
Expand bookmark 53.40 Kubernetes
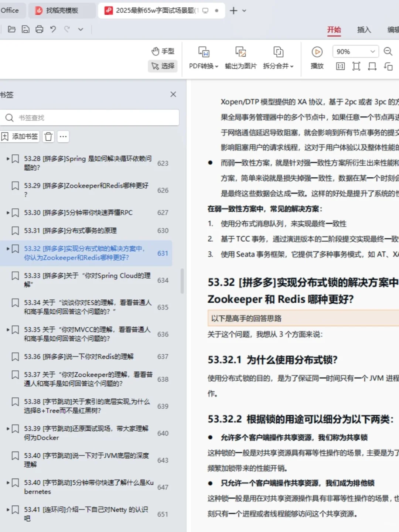point(8,482)
